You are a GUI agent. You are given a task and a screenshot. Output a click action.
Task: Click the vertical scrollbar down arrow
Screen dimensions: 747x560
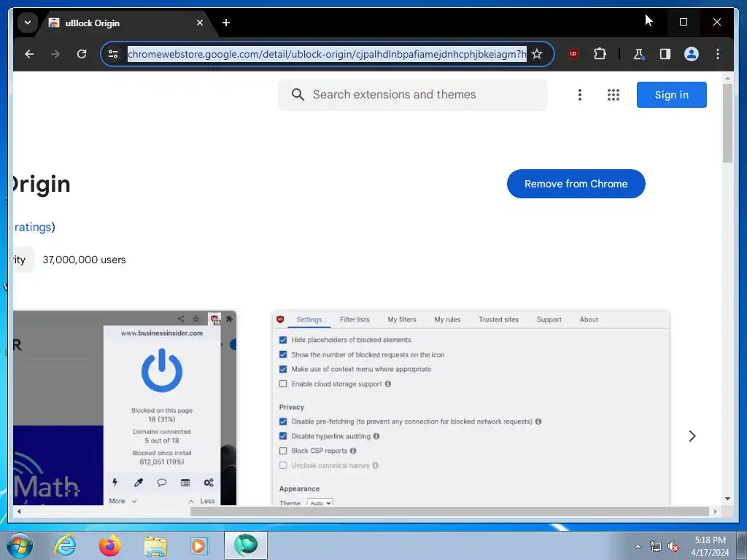coord(727,499)
